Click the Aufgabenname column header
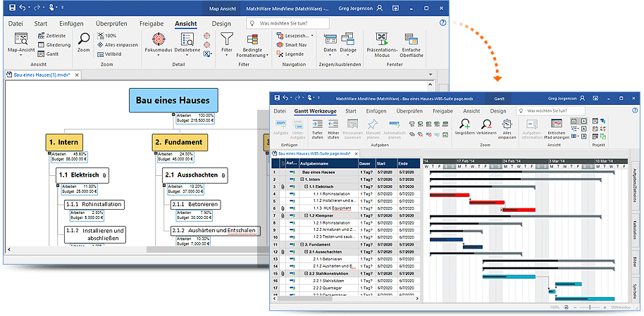This screenshot has height=316, width=644. pos(328,163)
